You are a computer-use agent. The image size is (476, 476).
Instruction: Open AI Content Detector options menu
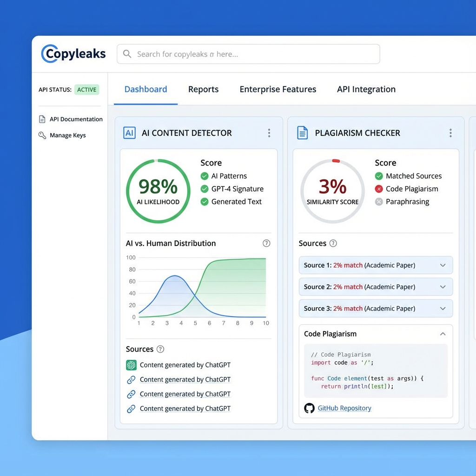click(269, 133)
